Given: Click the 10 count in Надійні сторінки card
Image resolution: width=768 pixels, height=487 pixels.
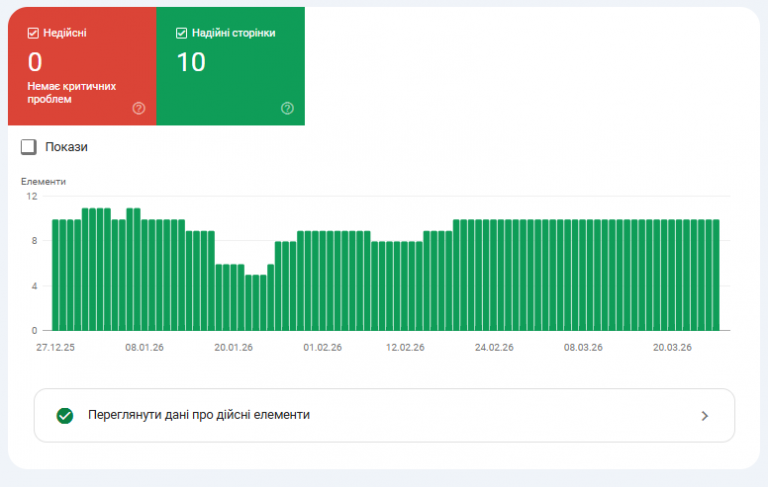Looking at the screenshot, I should coord(191,62).
